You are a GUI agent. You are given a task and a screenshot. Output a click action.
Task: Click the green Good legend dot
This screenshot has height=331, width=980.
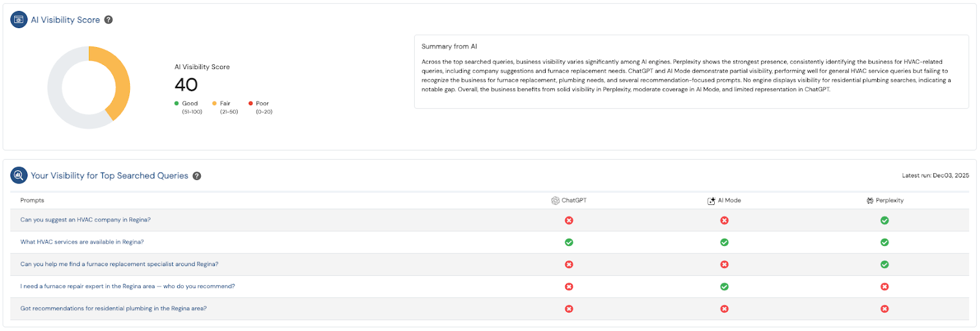tap(176, 103)
